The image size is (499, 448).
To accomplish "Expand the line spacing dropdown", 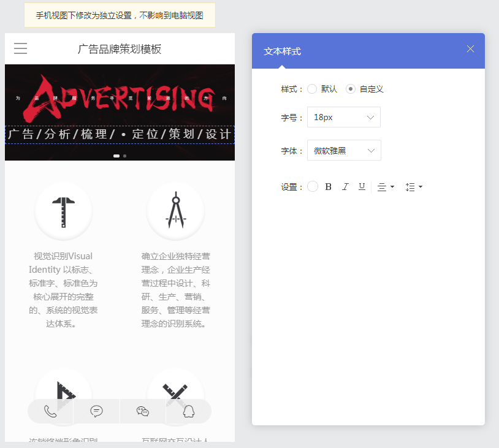I will (x=414, y=187).
